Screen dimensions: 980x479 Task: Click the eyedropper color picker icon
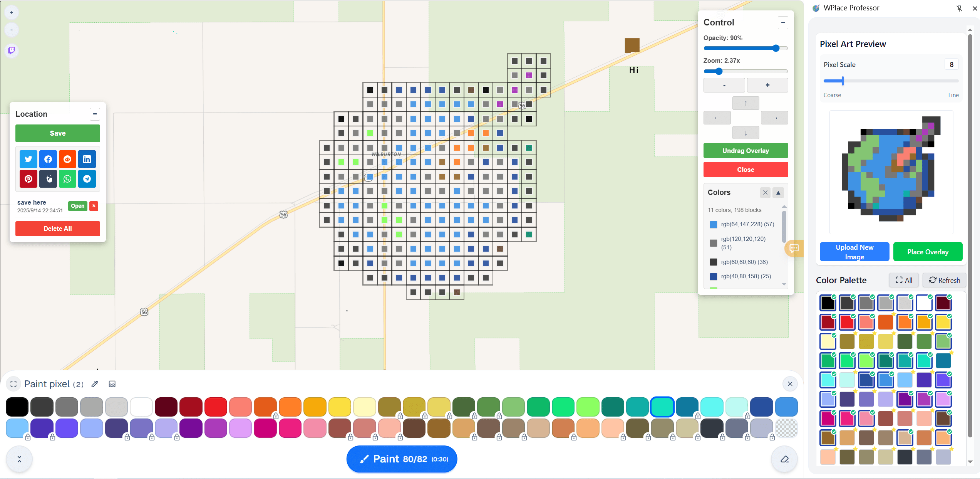[95, 384]
